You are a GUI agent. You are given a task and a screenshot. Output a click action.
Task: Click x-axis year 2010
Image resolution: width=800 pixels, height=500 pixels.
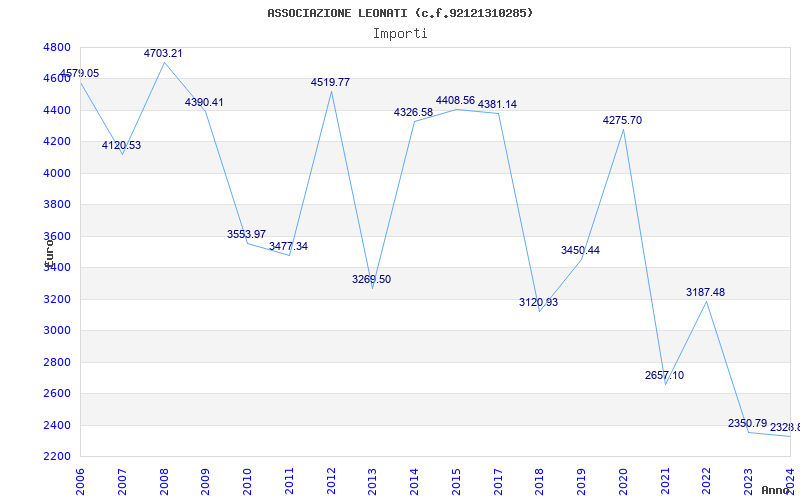click(247, 482)
